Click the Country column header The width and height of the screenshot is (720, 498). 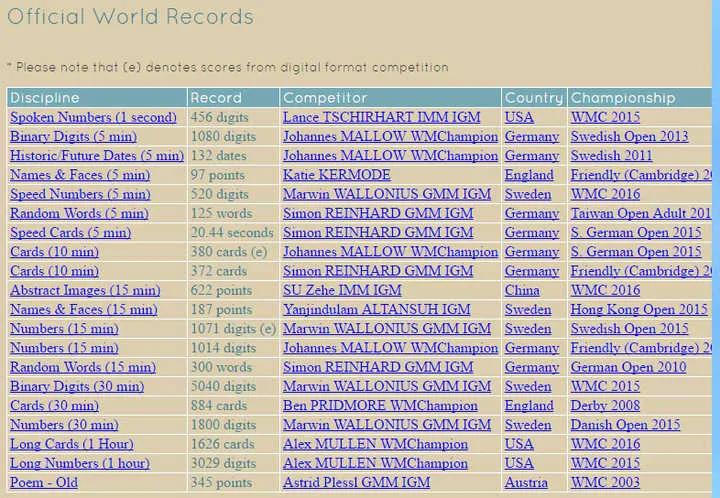(534, 98)
